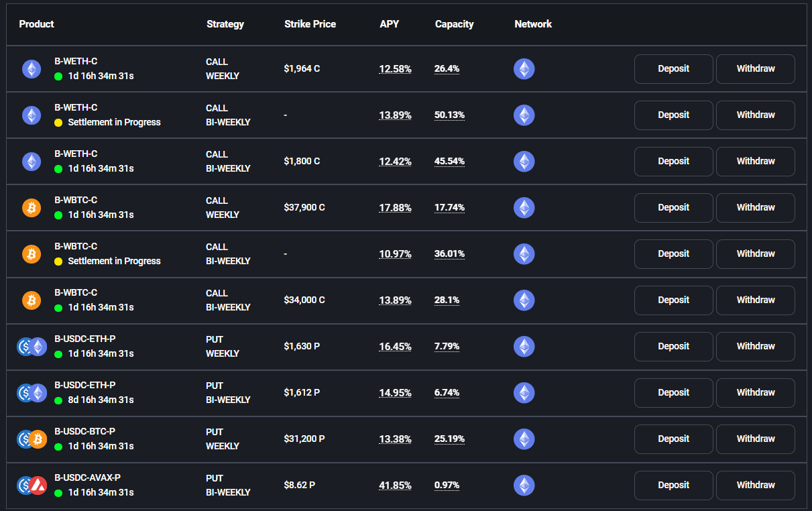The height and width of the screenshot is (511, 812).
Task: Click the USDC-BTC pair icon for B-USDC-BTC-P
Action: coord(32,439)
